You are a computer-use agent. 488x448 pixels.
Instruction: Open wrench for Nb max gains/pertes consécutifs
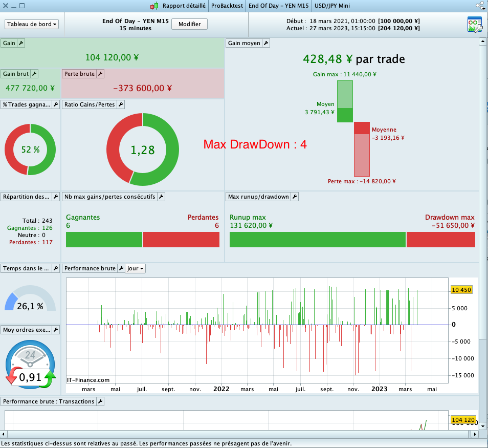tap(161, 197)
